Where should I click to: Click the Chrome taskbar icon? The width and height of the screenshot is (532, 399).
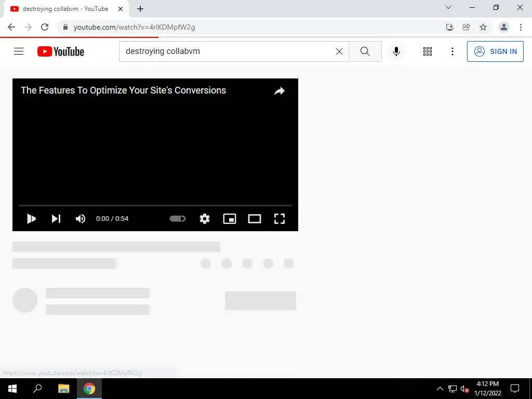(x=89, y=389)
